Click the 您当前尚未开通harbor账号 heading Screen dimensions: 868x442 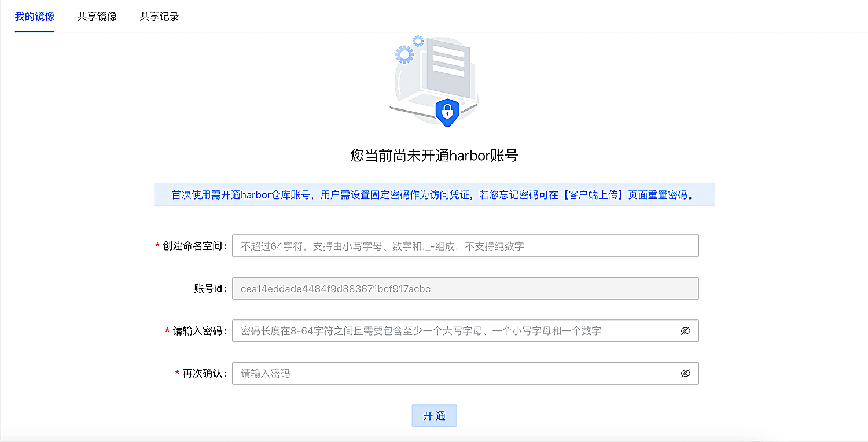[434, 155]
